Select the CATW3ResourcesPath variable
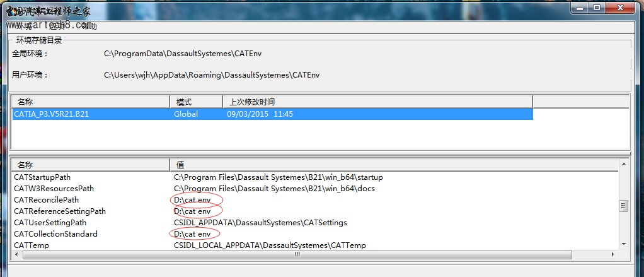This screenshot has height=277, width=644. tap(54, 189)
